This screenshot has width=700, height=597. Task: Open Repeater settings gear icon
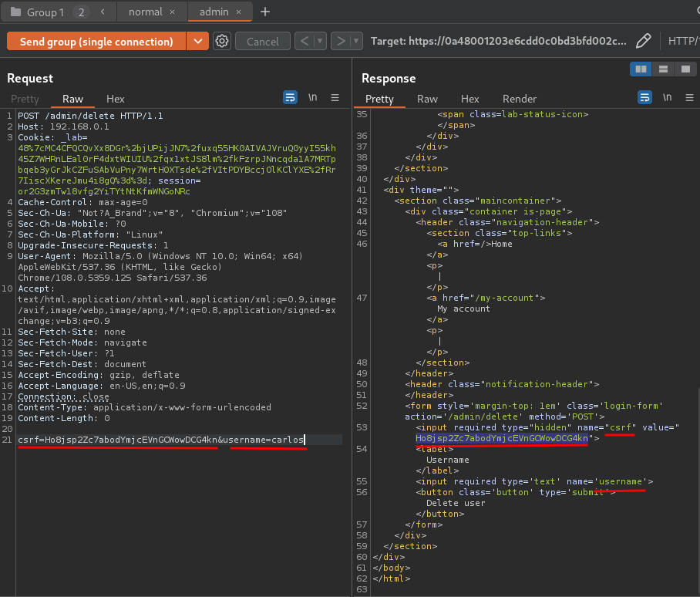[222, 42]
